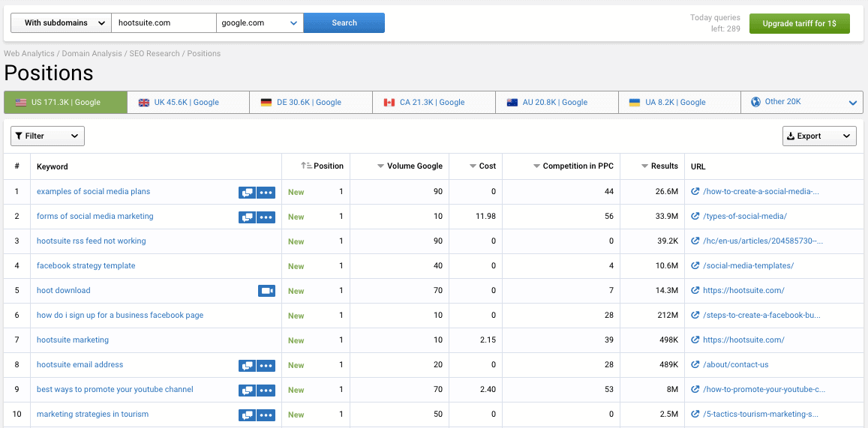Open the Export dropdown
Viewport: 868px width, 428px height.
(819, 136)
